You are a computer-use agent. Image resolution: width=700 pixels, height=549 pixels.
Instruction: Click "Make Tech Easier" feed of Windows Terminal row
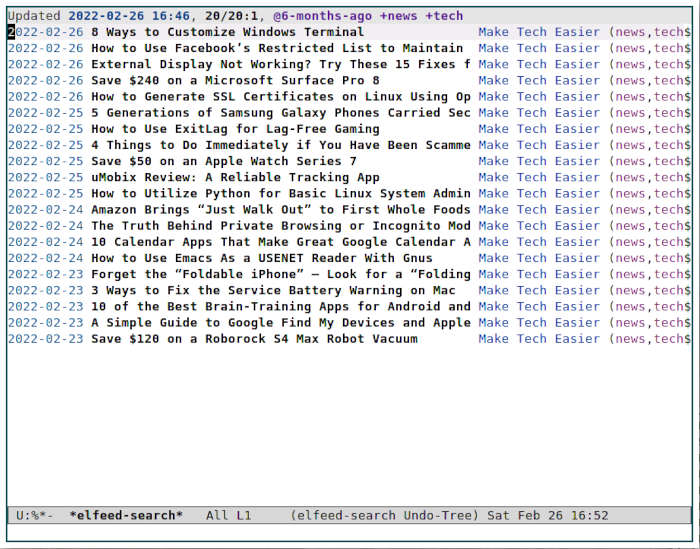click(539, 32)
